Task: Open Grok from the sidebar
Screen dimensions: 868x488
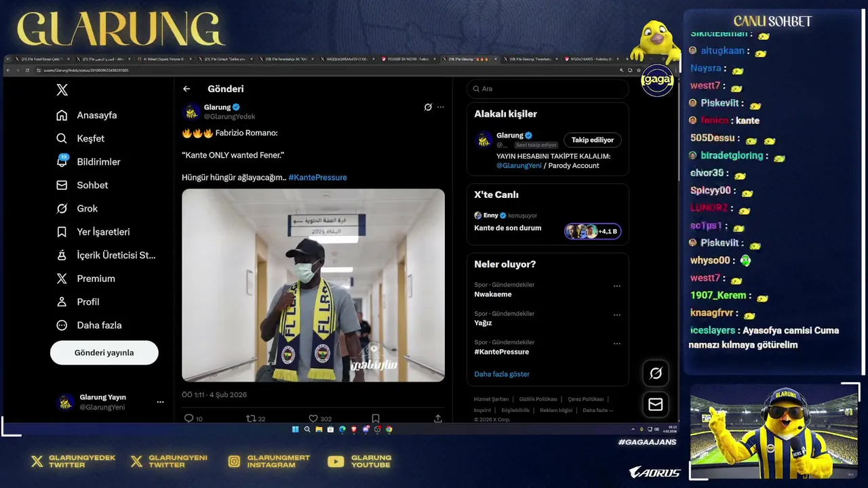Action: pos(77,208)
